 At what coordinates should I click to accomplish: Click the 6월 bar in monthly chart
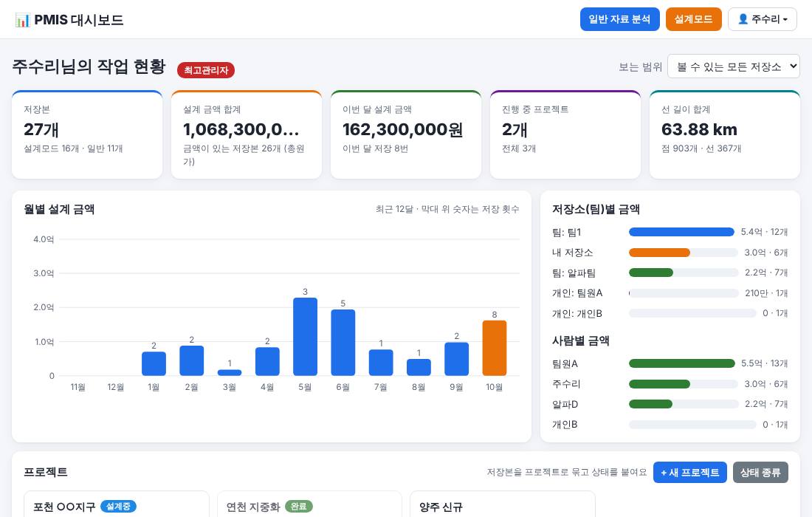pos(343,343)
